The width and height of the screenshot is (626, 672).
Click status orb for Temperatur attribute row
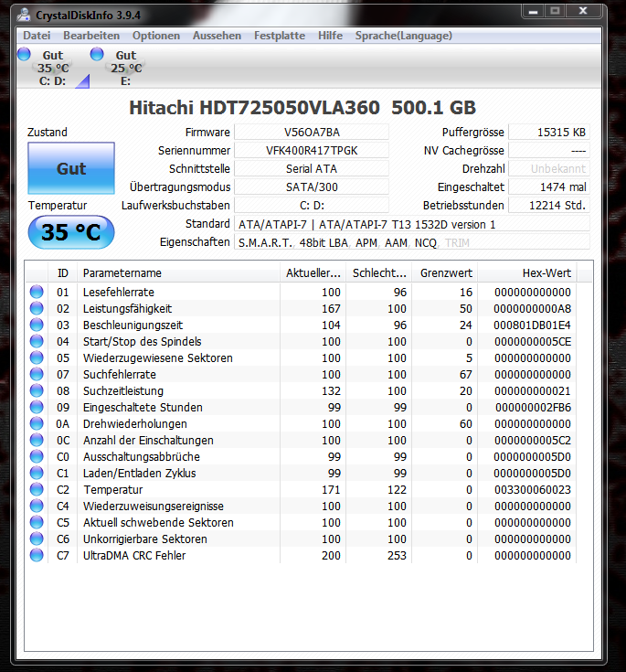37,489
